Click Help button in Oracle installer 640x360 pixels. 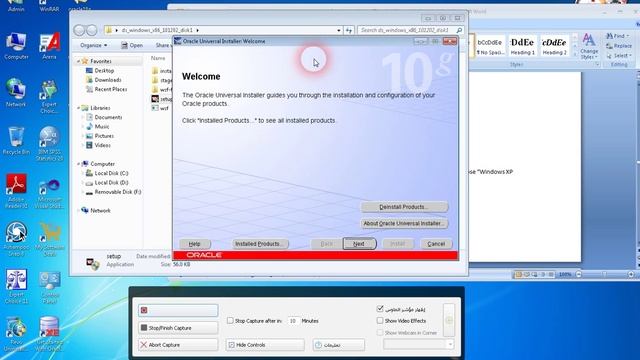tap(195, 244)
